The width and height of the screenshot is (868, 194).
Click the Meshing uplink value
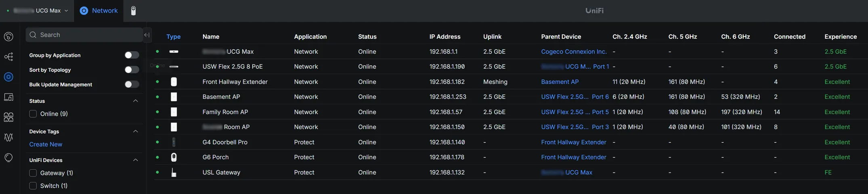point(495,82)
